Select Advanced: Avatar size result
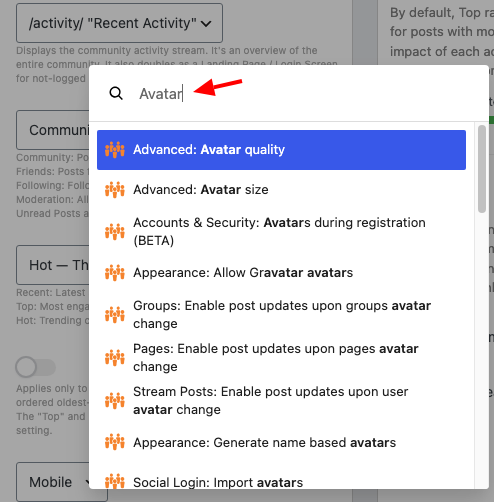The width and height of the screenshot is (494, 502). coord(281,190)
